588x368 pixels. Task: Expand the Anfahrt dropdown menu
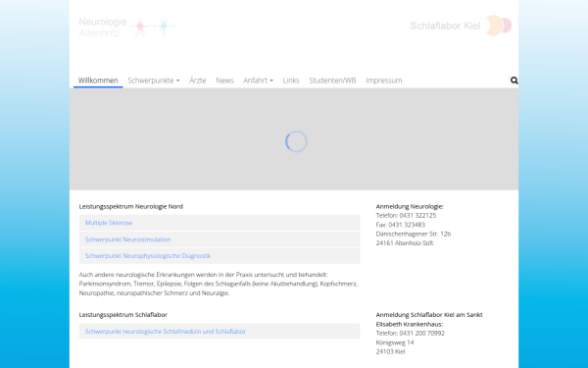click(258, 80)
